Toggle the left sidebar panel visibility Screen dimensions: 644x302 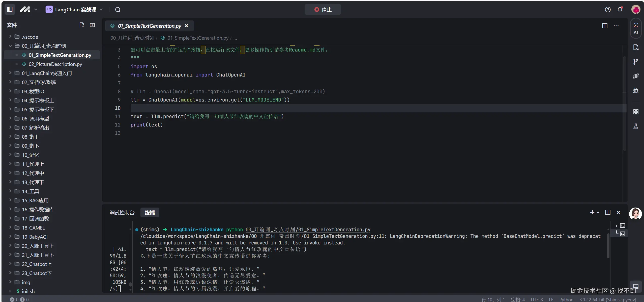click(10, 10)
